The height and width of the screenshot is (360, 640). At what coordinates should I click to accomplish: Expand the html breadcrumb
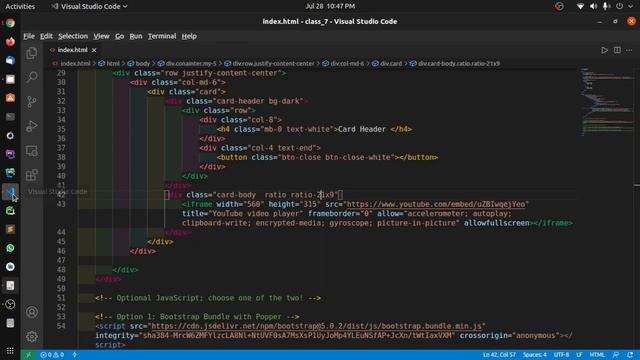pyautogui.click(x=113, y=64)
